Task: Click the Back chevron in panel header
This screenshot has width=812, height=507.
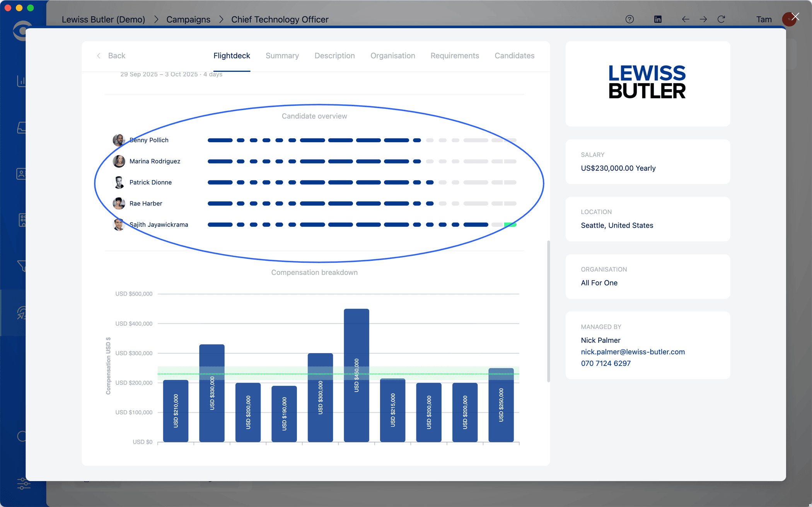Action: click(99, 56)
